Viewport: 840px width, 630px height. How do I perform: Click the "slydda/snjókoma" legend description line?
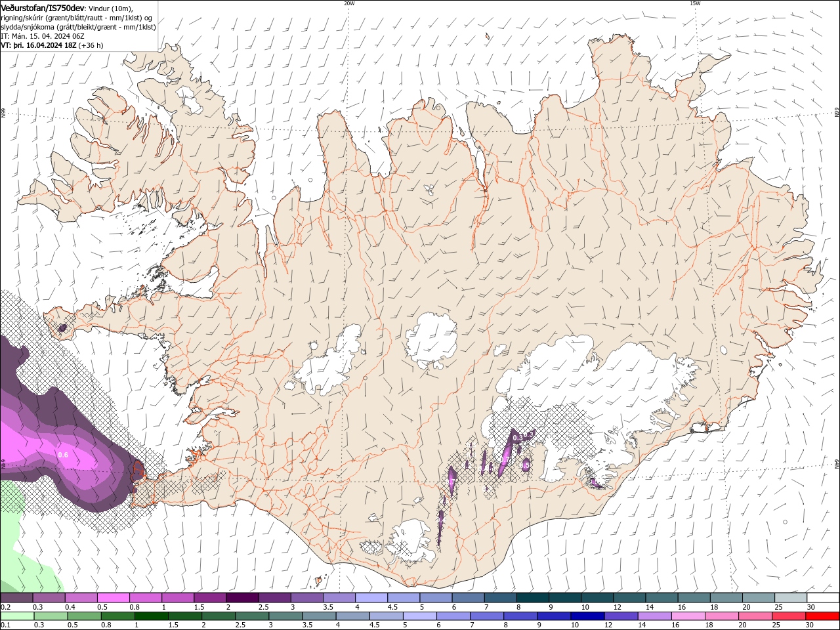pos(78,27)
